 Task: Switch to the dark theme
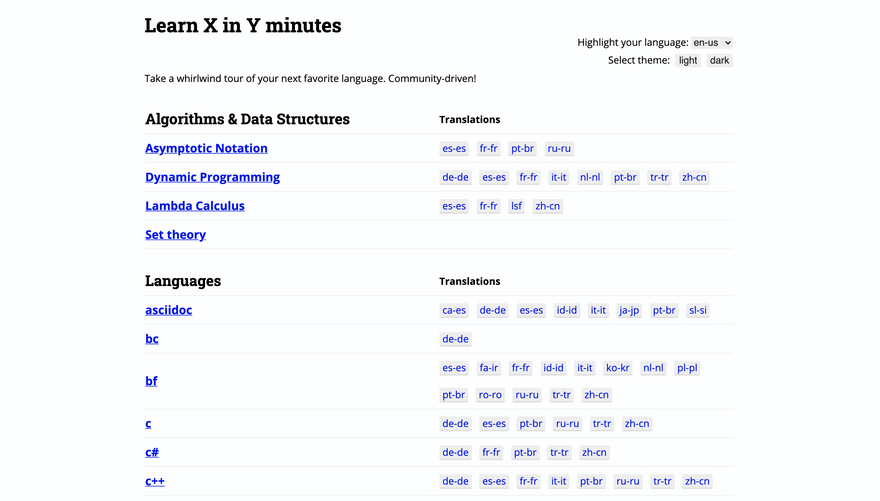click(719, 61)
